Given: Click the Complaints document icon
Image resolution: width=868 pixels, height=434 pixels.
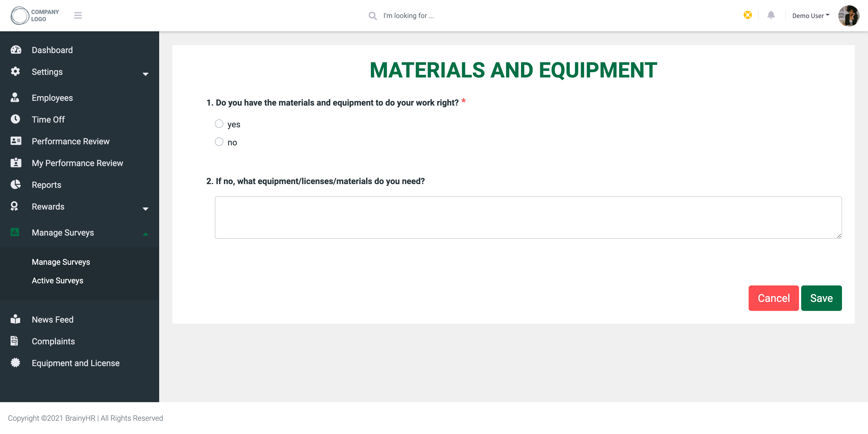Looking at the screenshot, I should point(14,341).
